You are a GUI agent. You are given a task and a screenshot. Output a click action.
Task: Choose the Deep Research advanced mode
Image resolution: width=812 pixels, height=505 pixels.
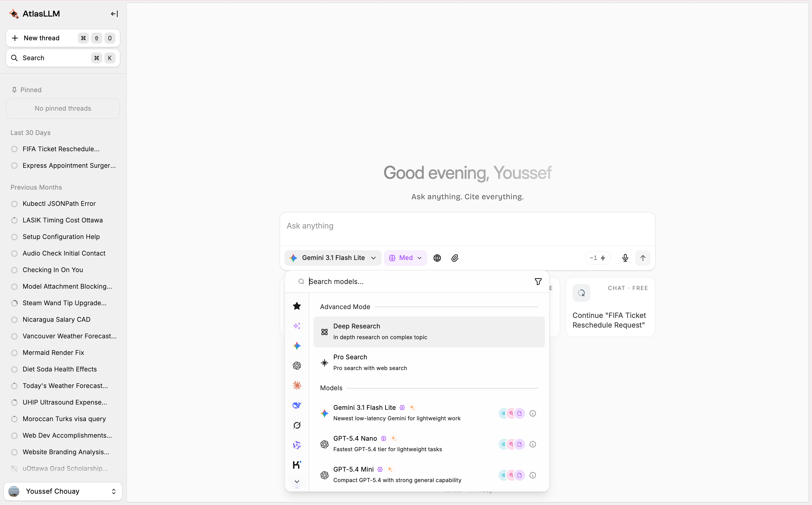pos(429,332)
